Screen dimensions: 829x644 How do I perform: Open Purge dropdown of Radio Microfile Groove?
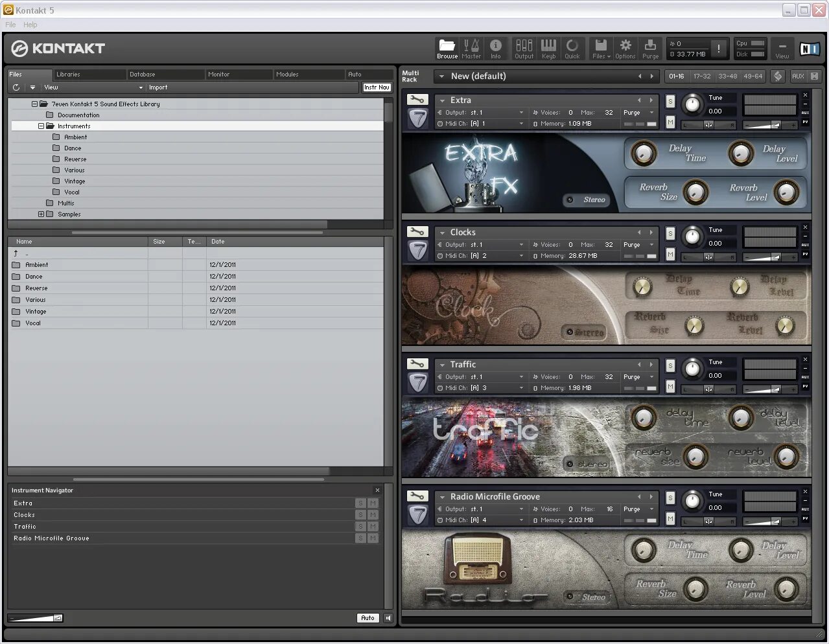click(x=651, y=509)
